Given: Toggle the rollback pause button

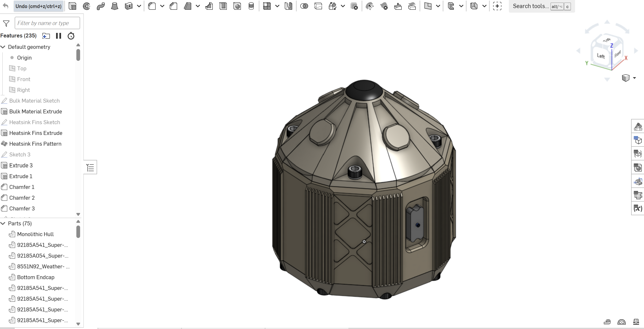Looking at the screenshot, I should point(59,36).
